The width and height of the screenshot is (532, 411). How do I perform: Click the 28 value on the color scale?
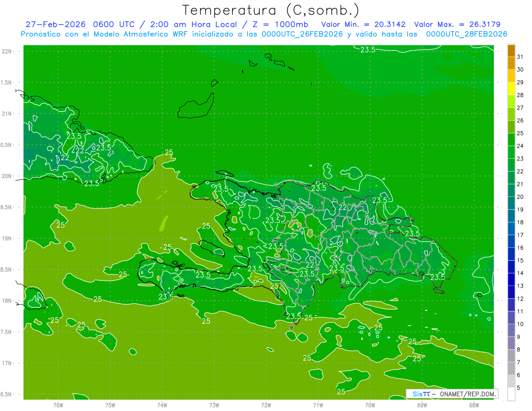(x=520, y=95)
